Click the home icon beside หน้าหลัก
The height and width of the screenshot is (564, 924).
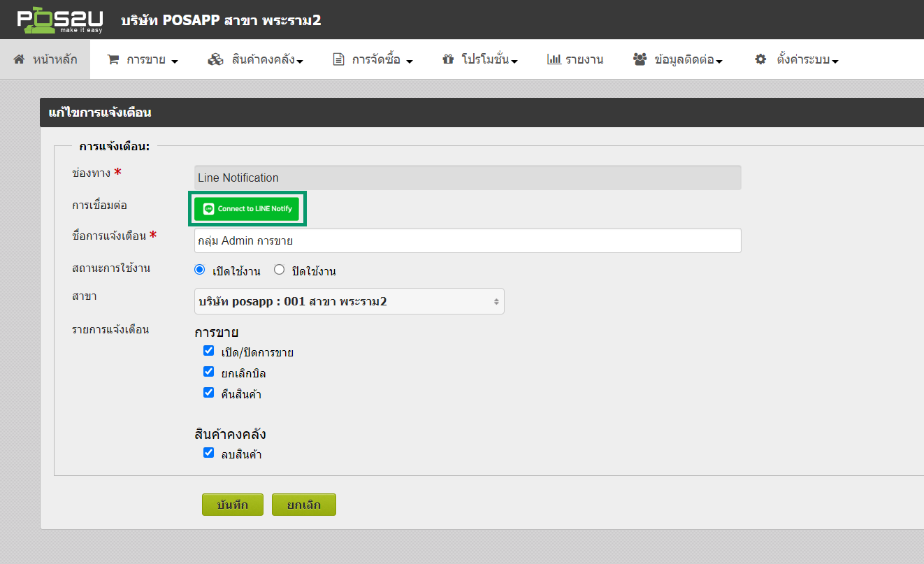point(19,59)
